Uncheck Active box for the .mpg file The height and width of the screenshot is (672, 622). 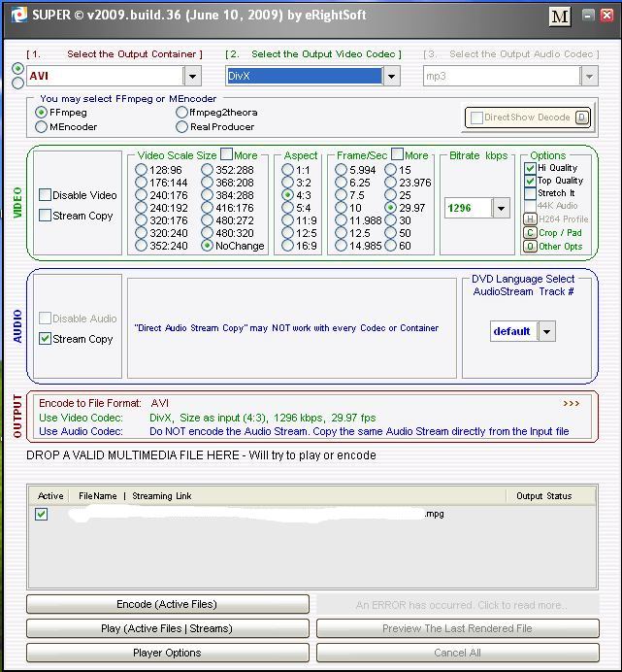[x=42, y=514]
